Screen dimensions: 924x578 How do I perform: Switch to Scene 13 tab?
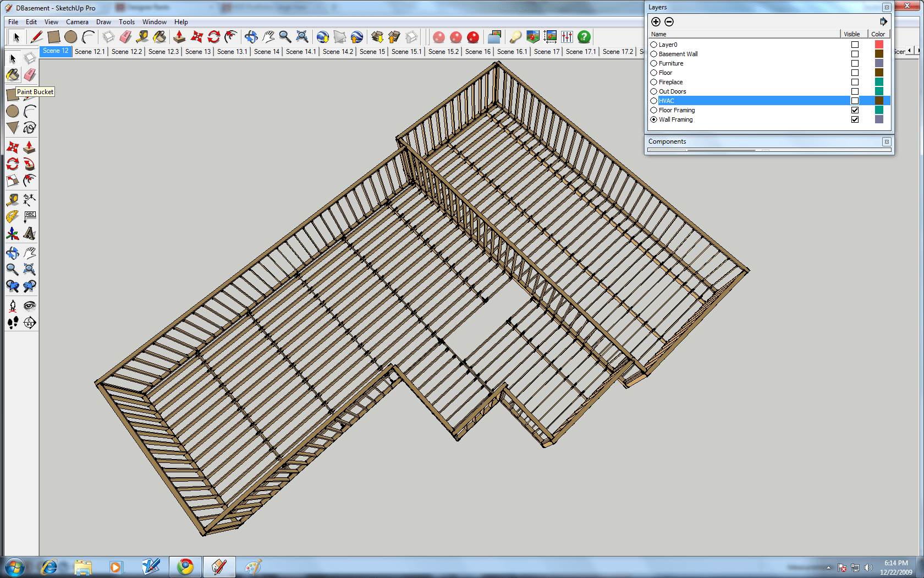click(198, 51)
